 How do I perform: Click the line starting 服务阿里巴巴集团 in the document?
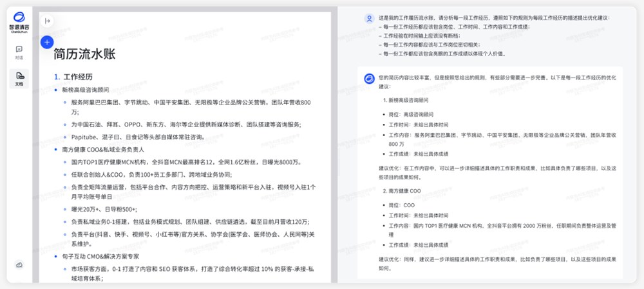[191, 107]
